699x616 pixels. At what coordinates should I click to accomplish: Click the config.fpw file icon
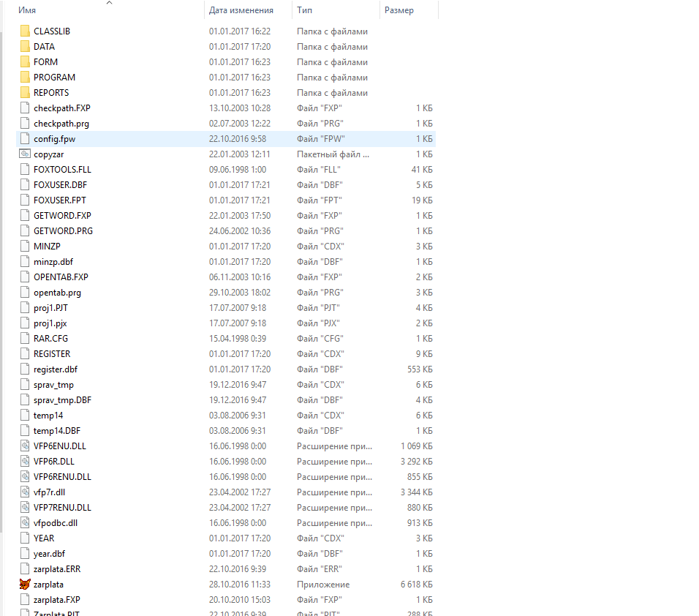[x=26, y=139]
